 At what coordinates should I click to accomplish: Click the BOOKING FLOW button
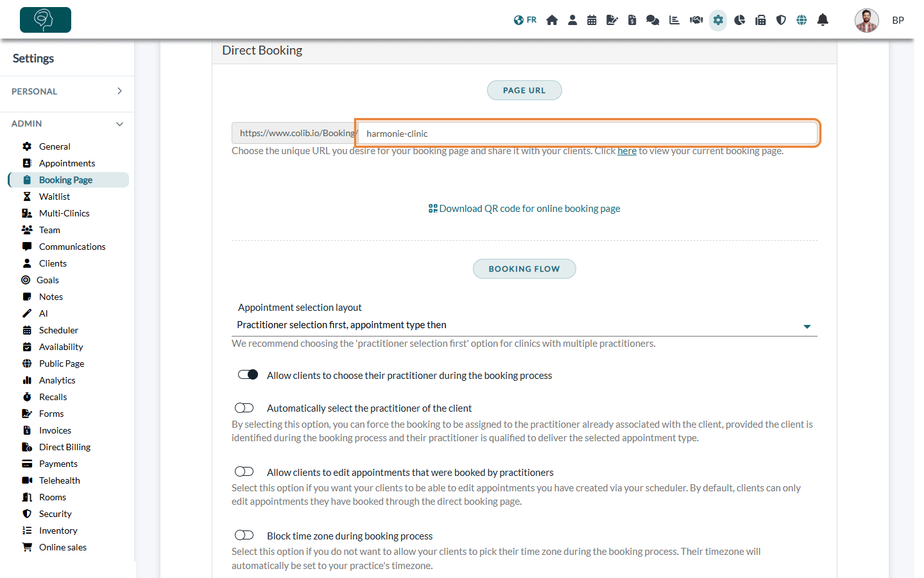pyautogui.click(x=524, y=269)
